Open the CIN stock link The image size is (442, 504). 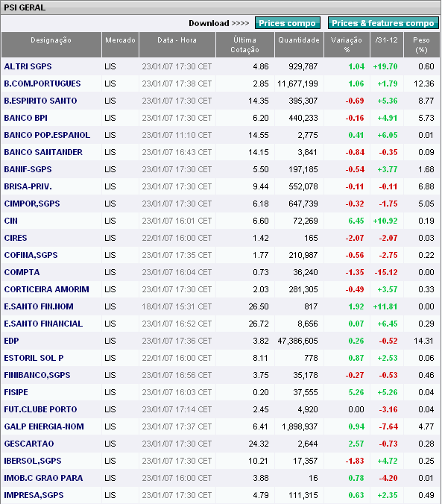(11, 221)
